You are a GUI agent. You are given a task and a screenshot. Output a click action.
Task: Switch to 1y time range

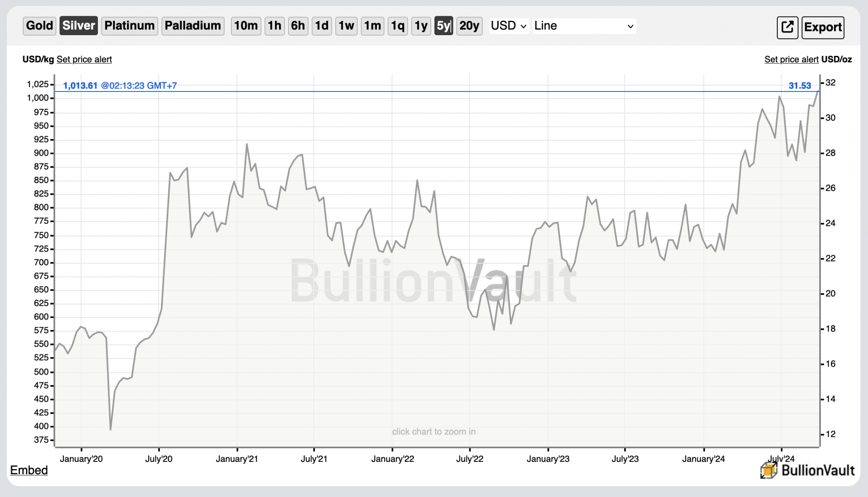(x=421, y=26)
